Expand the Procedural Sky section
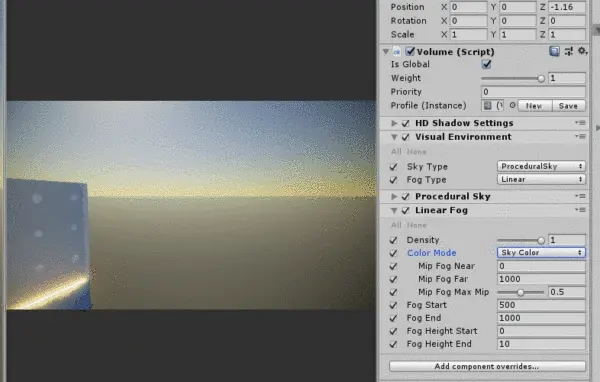Image resolution: width=600 pixels, height=382 pixels. pos(394,197)
